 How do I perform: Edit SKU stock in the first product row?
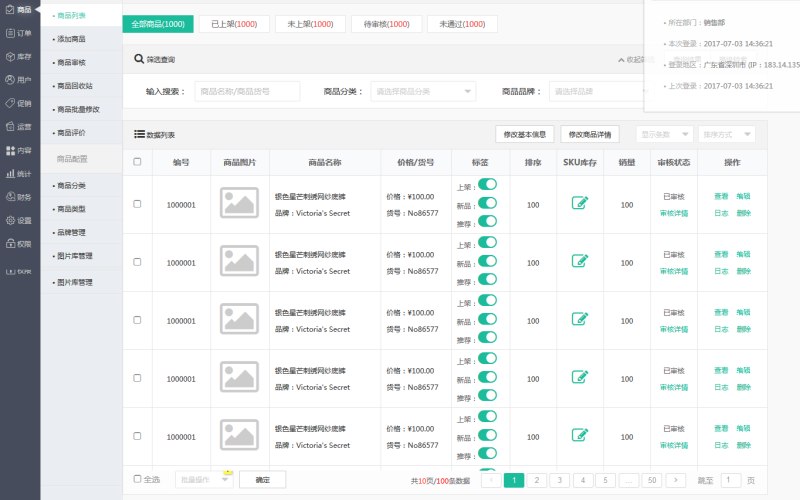coord(580,203)
